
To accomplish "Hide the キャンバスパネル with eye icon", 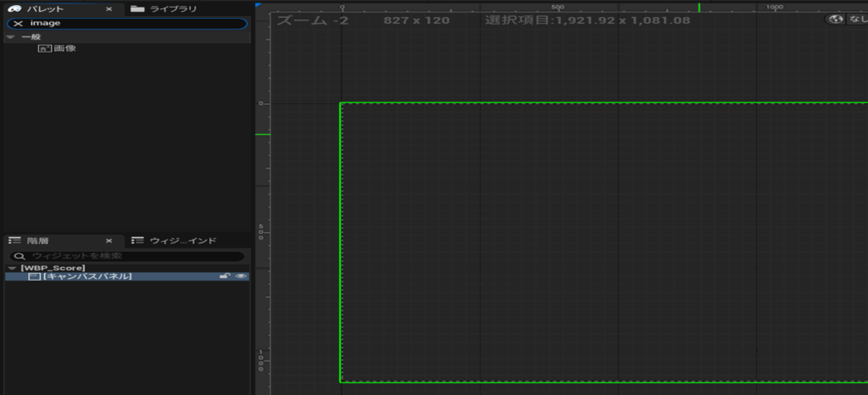I will point(241,276).
